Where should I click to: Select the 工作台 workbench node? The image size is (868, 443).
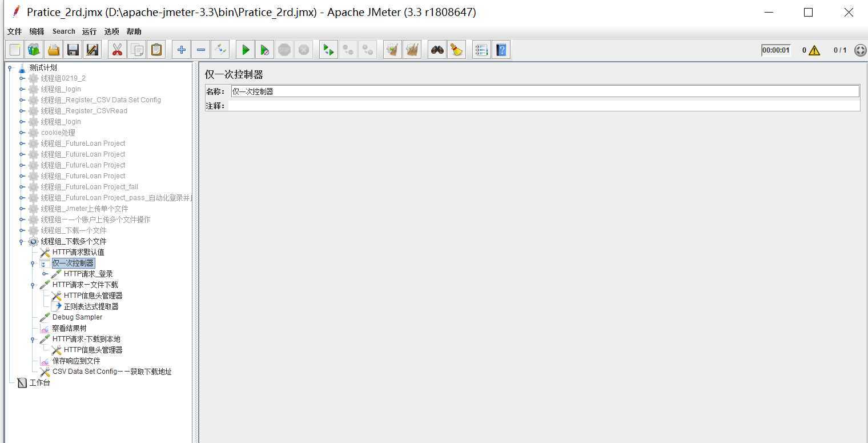(39, 382)
